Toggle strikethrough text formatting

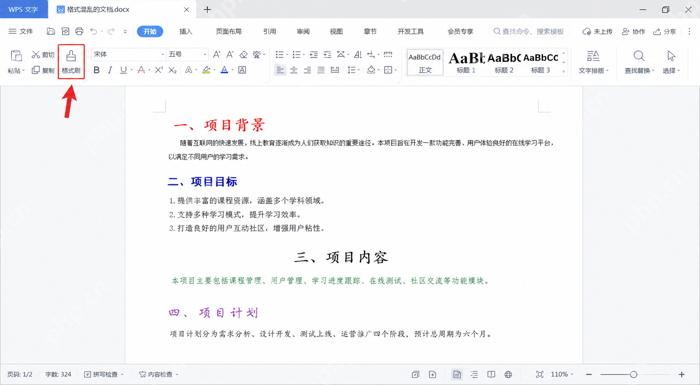pyautogui.click(x=141, y=70)
